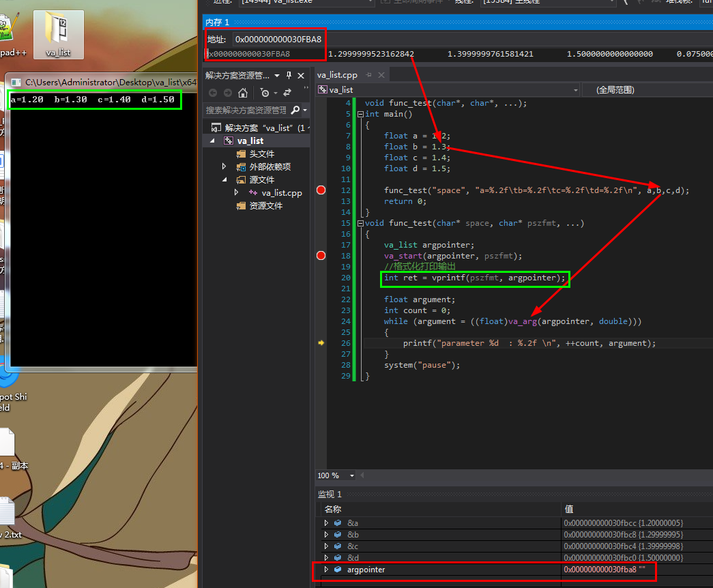Click the Home icon in Solution Explorer toolbar

[x=243, y=93]
